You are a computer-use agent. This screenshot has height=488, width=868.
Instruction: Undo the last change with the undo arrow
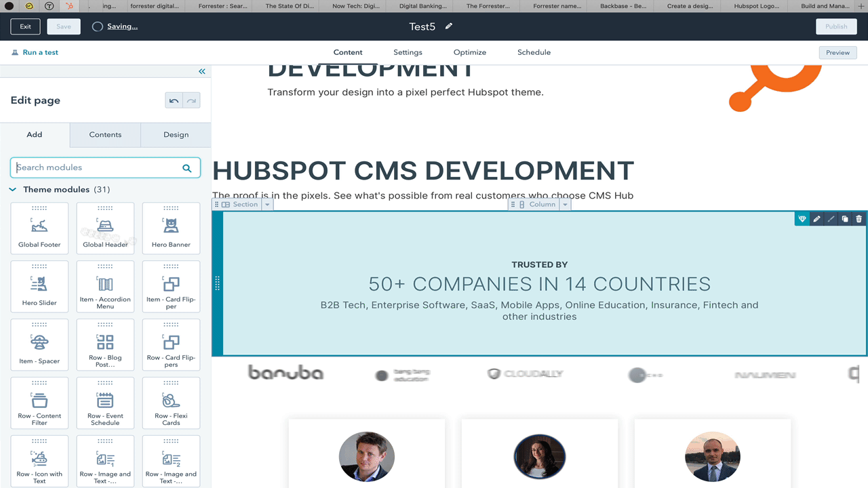tap(174, 100)
